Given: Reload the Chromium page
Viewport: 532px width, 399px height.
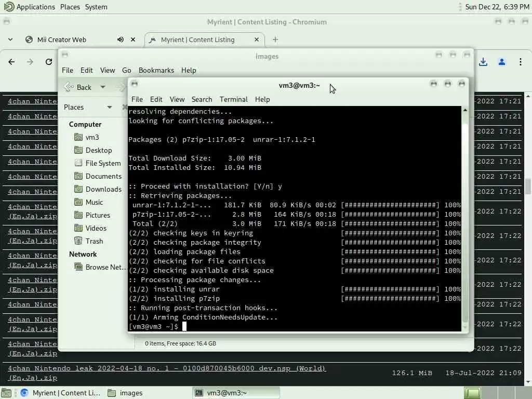Looking at the screenshot, I should 49,62.
